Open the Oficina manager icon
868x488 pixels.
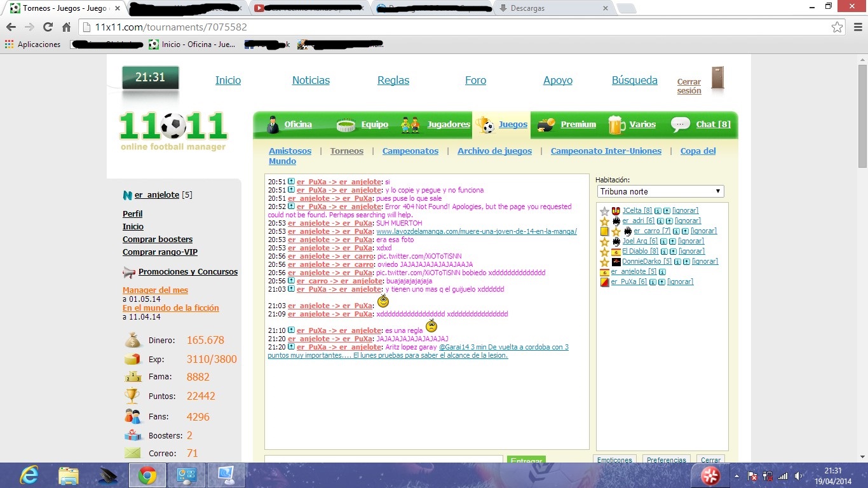point(273,125)
